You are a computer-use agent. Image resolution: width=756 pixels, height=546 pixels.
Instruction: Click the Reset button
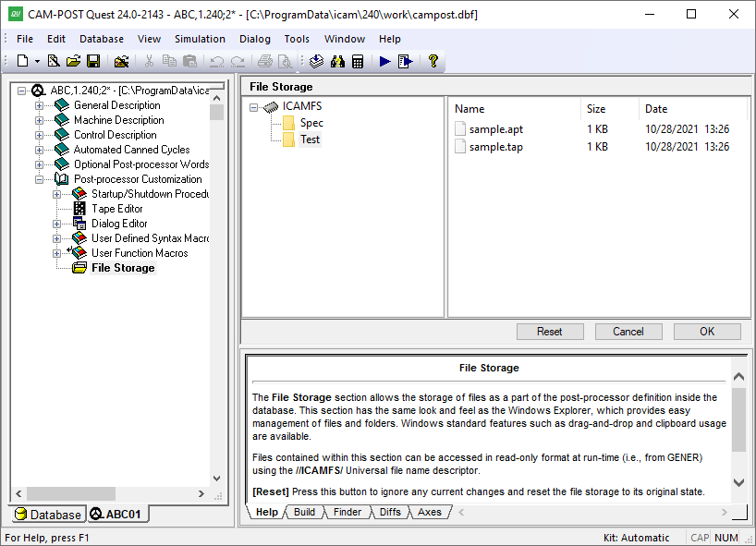point(550,332)
